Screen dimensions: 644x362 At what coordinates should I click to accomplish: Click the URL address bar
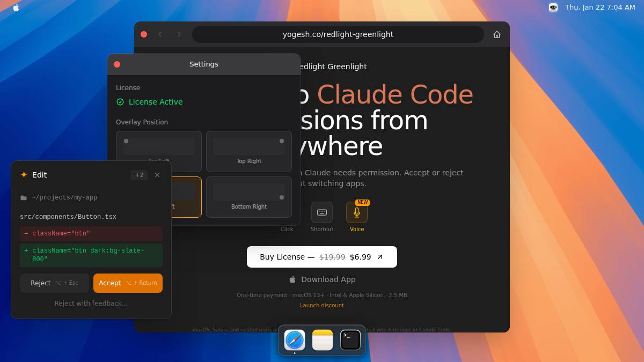point(338,34)
